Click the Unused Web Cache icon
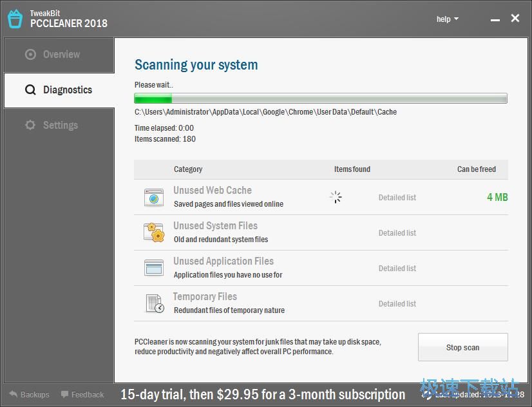 154,198
